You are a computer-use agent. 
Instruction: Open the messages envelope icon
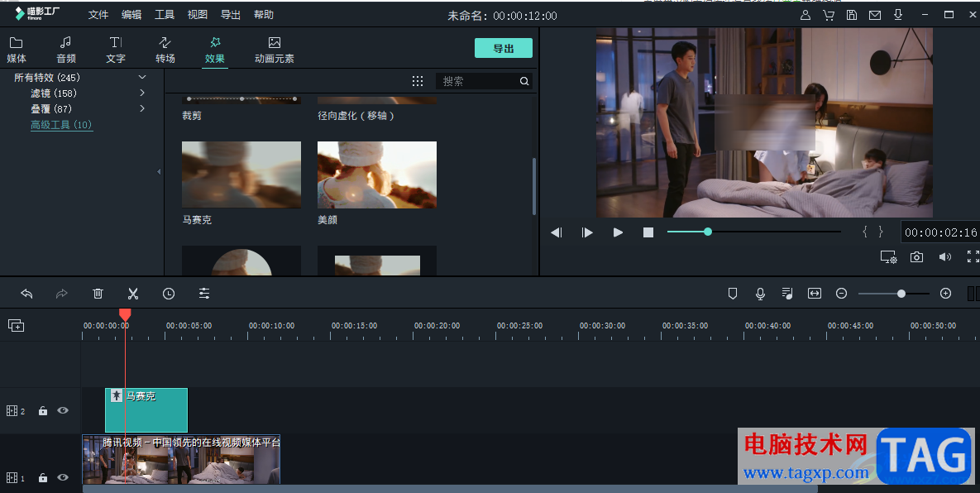point(875,15)
